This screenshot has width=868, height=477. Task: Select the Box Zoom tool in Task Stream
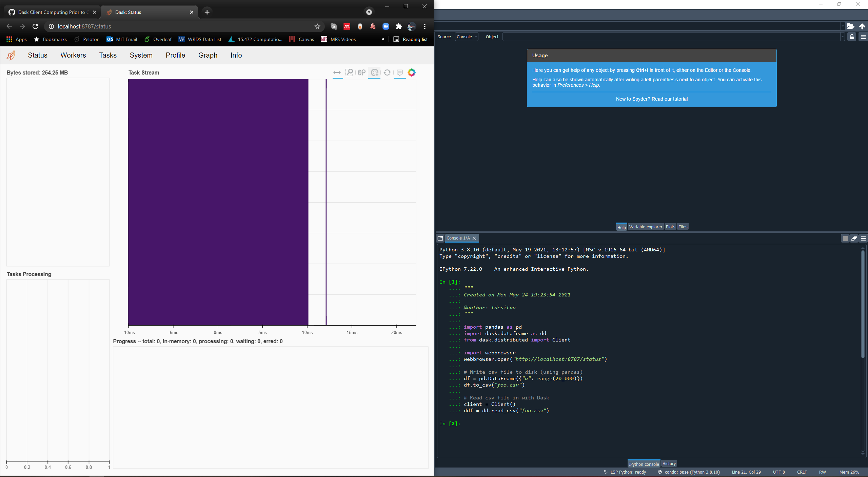349,72
